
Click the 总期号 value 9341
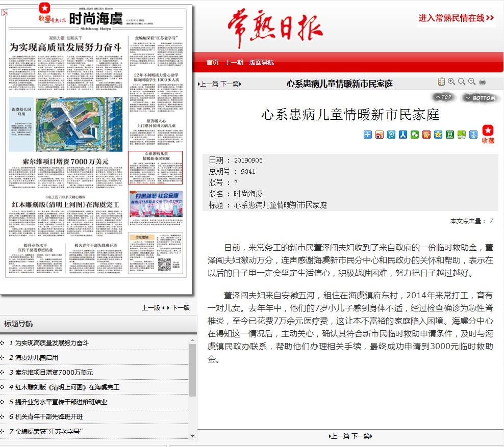(x=248, y=171)
